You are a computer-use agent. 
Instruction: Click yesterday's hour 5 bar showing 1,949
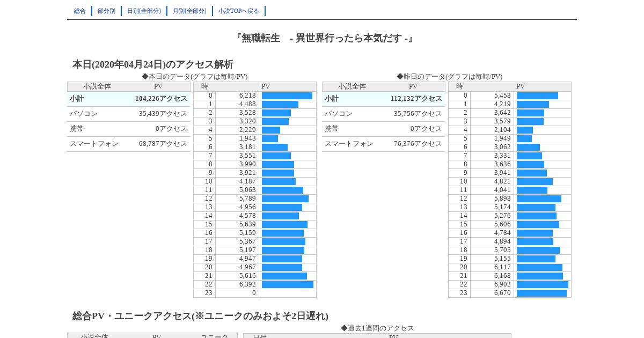524,138
